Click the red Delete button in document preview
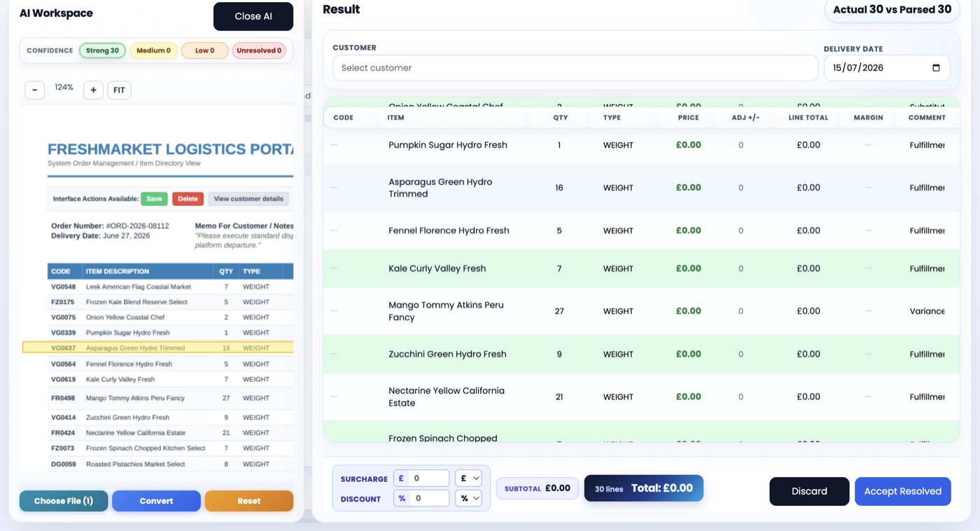Screen dimensions: 980x531 click(188, 199)
